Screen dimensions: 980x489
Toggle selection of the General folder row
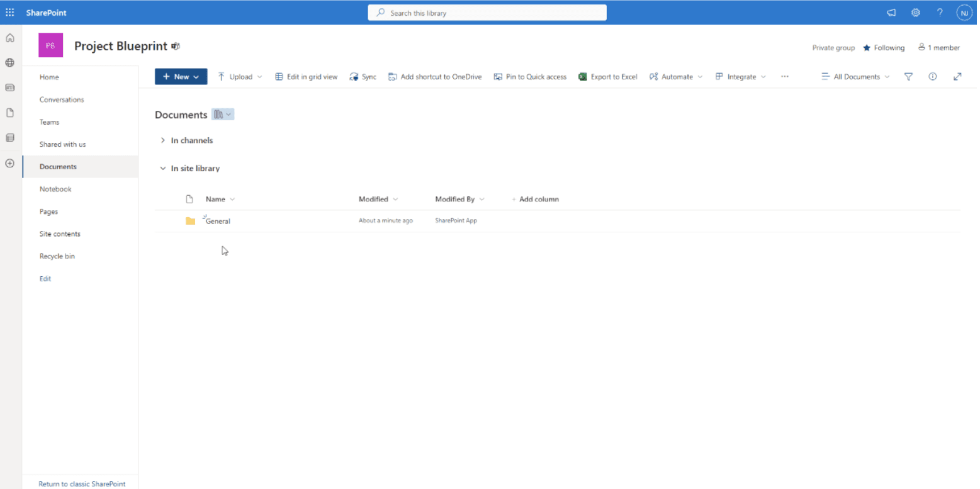(x=175, y=220)
